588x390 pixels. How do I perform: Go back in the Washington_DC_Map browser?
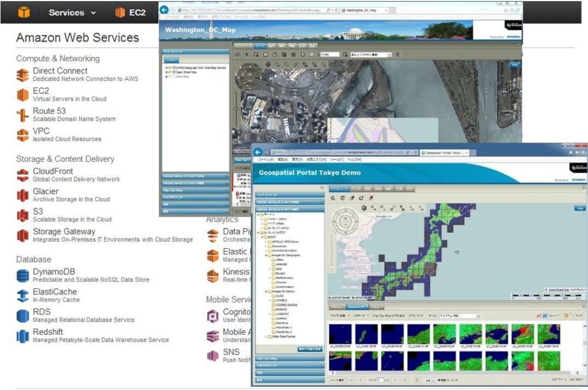click(x=165, y=10)
